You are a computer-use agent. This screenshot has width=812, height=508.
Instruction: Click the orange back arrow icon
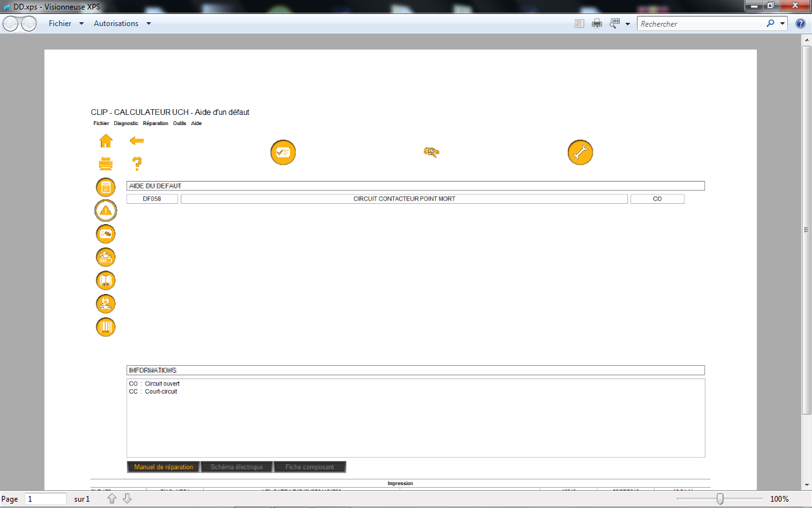136,141
